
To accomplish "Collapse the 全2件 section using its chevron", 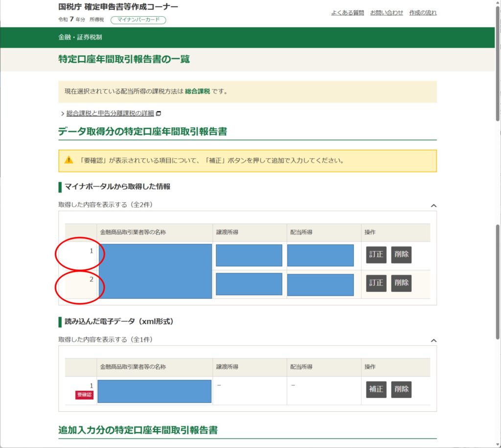I will coord(433,206).
